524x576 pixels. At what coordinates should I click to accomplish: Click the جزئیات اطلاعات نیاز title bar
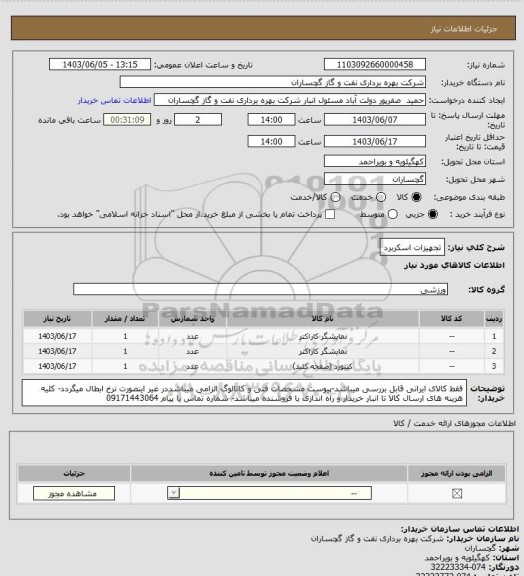pos(263,28)
